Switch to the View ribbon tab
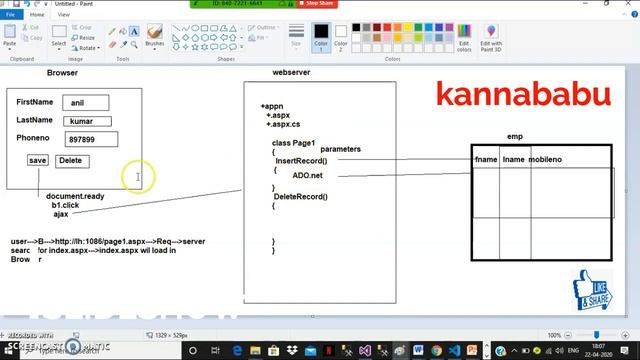Viewport: 640px width, 360px height. [64, 15]
